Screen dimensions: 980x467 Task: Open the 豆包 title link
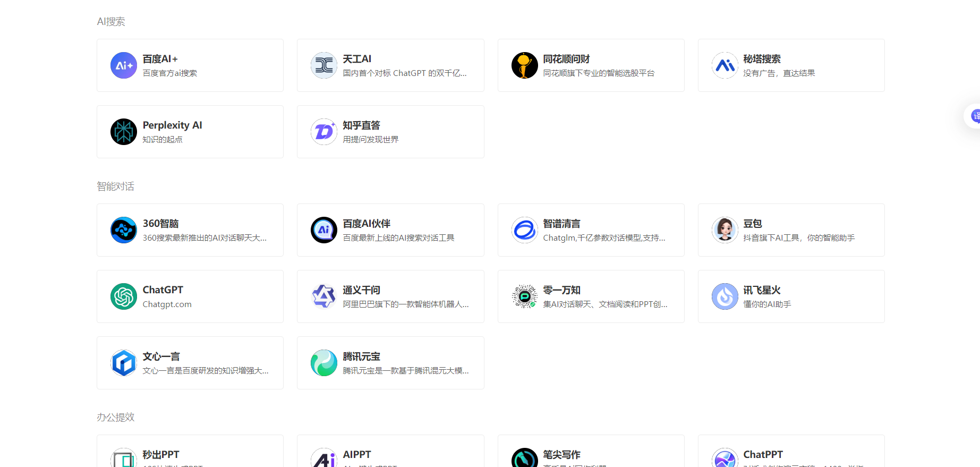753,224
